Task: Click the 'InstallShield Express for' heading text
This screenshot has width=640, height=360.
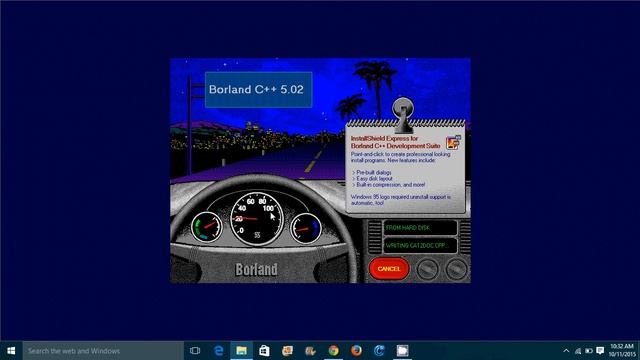Action: click(384, 138)
